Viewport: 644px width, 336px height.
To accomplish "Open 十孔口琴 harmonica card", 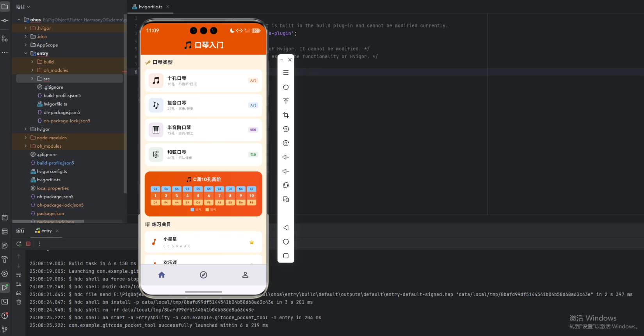I will tap(203, 80).
